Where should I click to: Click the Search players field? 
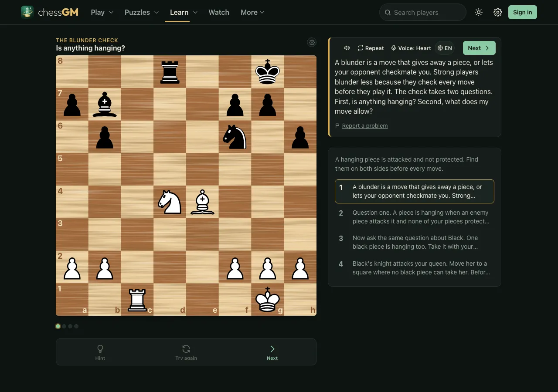coord(423,12)
